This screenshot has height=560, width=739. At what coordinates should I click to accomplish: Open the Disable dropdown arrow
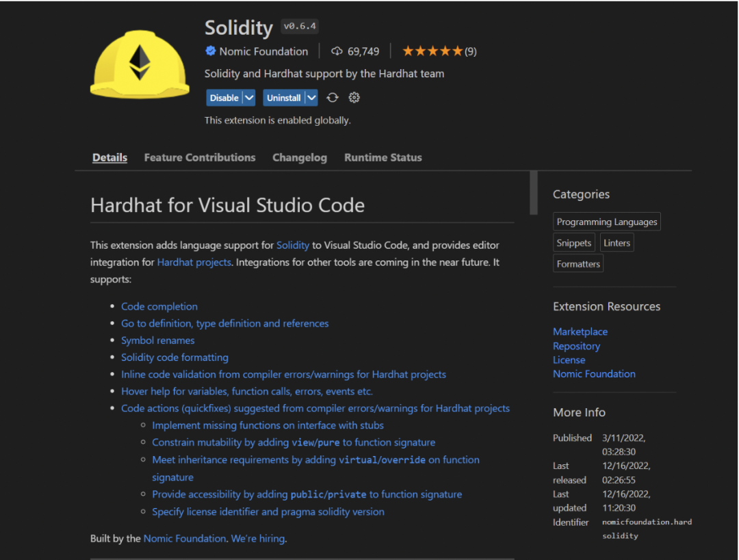pos(249,98)
